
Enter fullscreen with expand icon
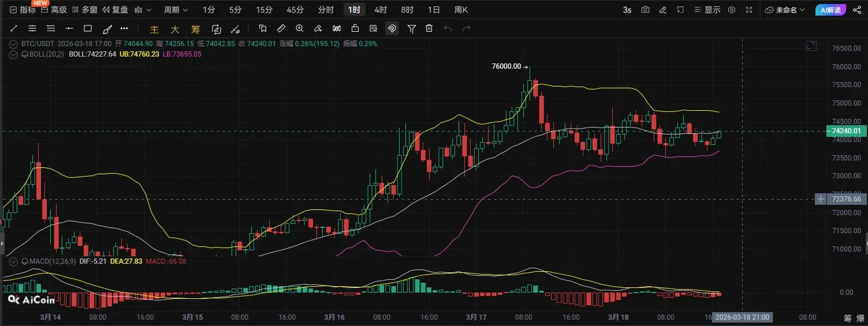pos(749,10)
